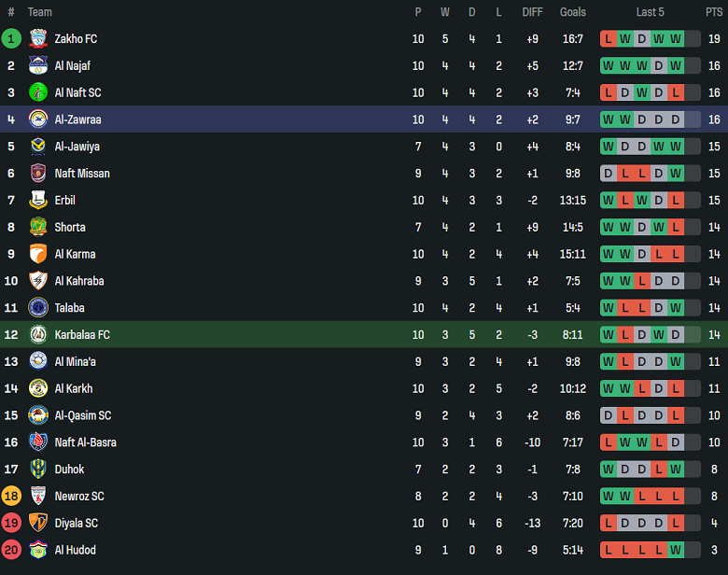Click the Al Karma orange crest
The width and height of the screenshot is (728, 575).
38,254
